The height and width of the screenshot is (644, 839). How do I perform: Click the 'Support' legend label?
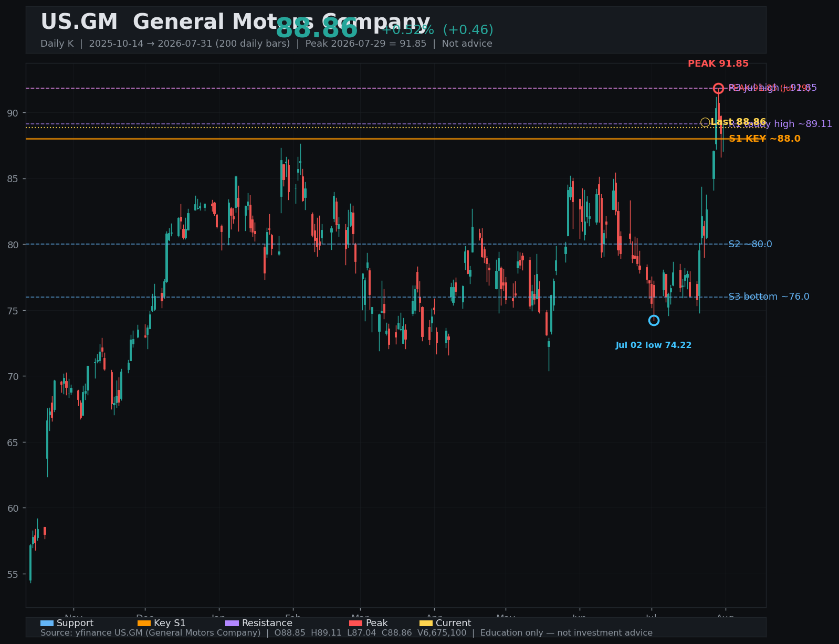click(x=75, y=624)
